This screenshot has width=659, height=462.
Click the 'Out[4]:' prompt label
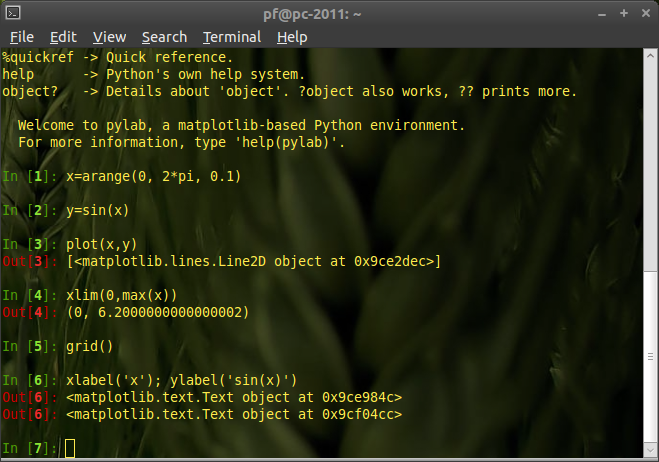29,312
